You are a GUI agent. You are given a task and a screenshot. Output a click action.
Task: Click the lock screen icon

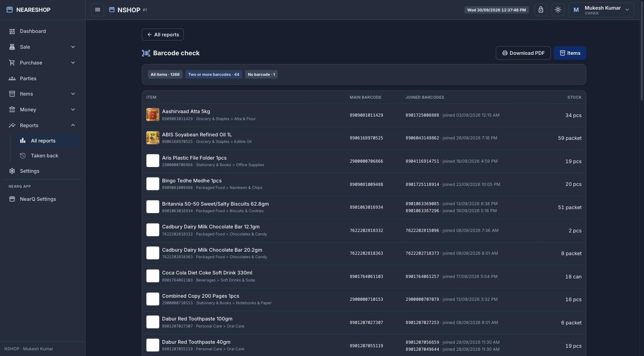[x=541, y=10]
